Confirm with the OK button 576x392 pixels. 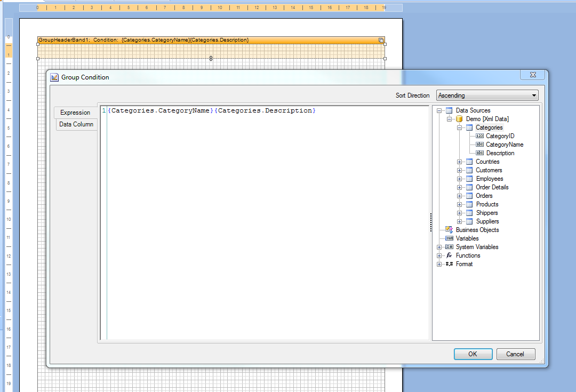(x=473, y=354)
